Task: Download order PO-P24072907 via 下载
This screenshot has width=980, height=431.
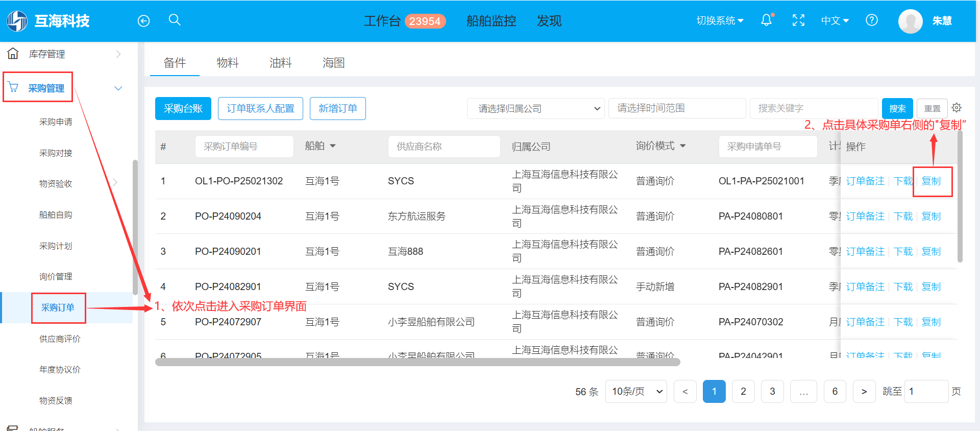Action: [x=903, y=322]
